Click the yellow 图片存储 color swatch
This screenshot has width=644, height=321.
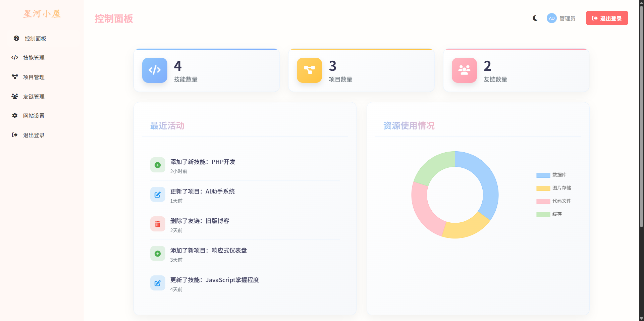543,188
